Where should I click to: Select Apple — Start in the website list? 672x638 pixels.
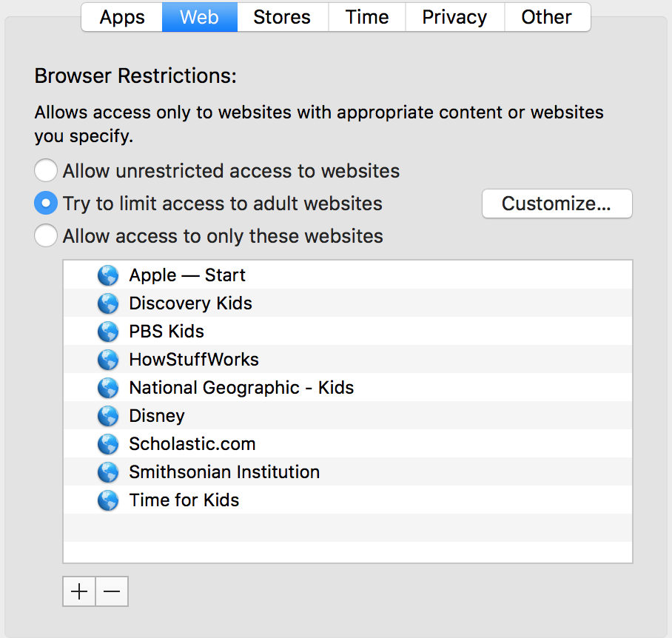click(x=187, y=275)
